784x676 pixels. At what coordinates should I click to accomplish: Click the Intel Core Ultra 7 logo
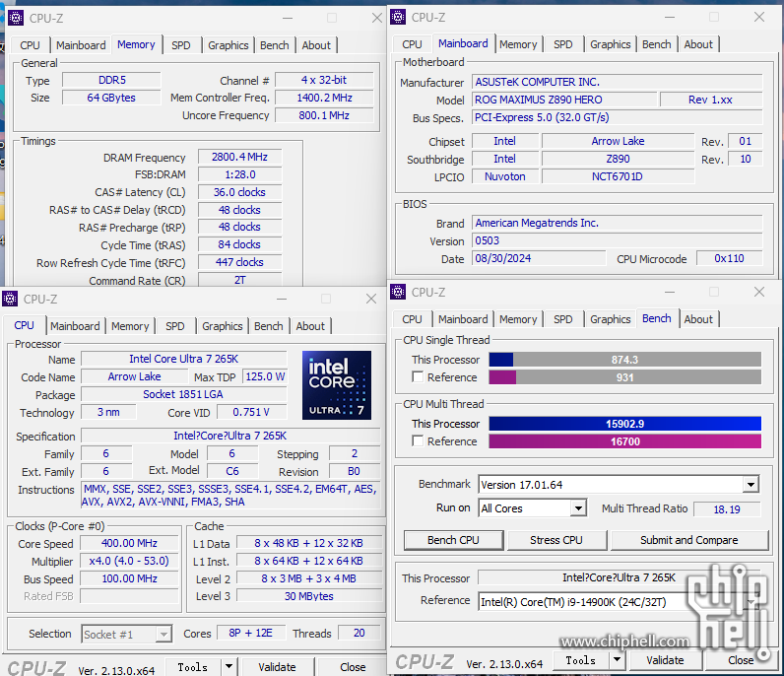tap(337, 384)
